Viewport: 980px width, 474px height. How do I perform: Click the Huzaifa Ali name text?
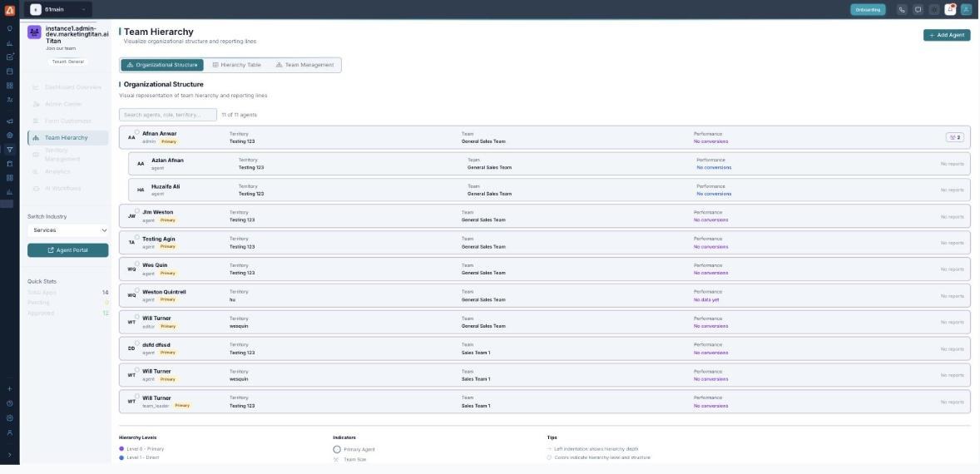(x=166, y=187)
